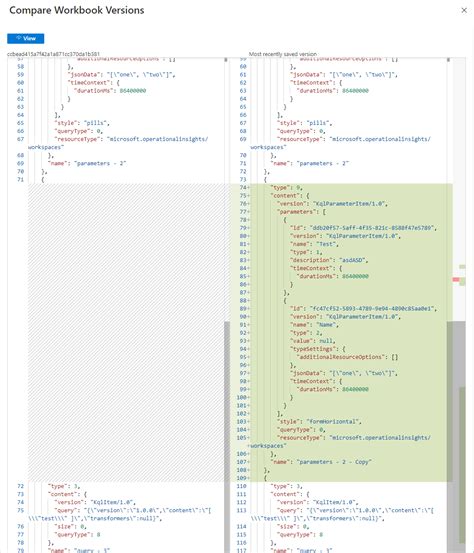Click added line "value": null
The width and height of the screenshot is (474, 553).
click(x=312, y=341)
